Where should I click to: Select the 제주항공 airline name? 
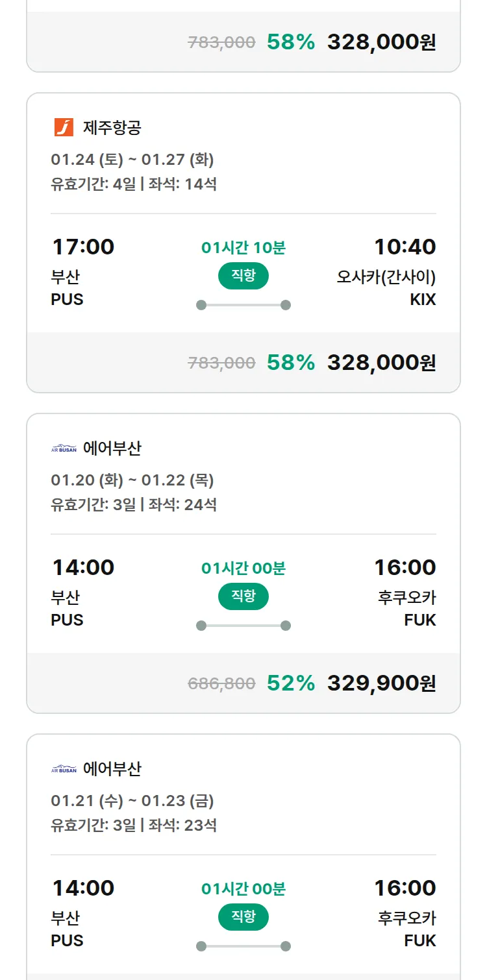(112, 127)
